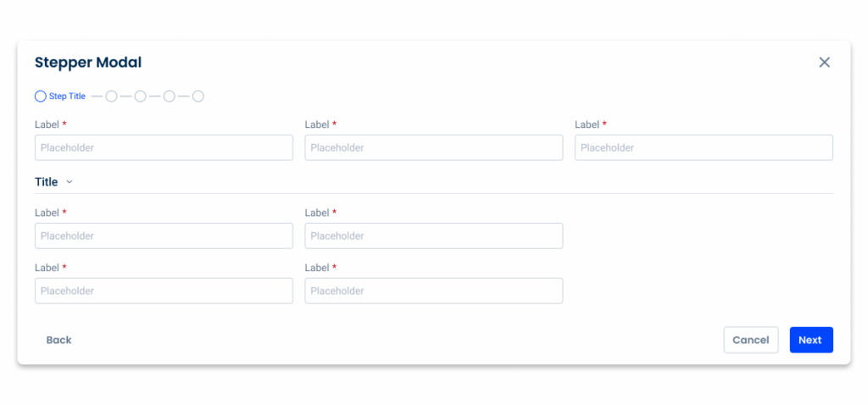Jump to the fourth step circle

pyautogui.click(x=170, y=97)
